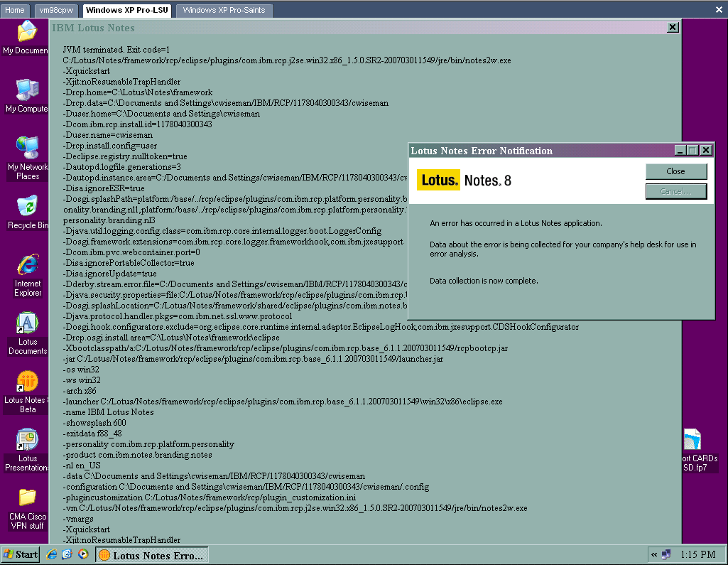This screenshot has height=565, width=728.
Task: Select the Lotus Notes Error taskbar button
Action: (x=152, y=555)
